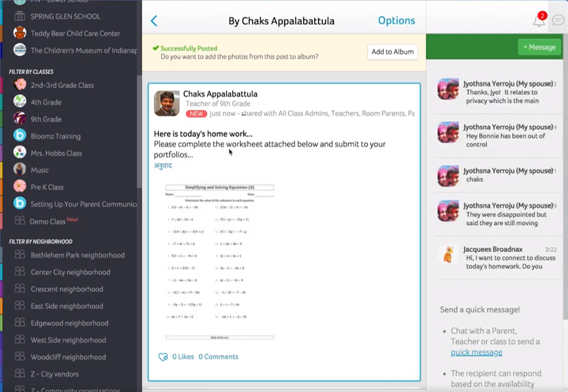Click the Add to Album button
Screen dimensions: 568x392
[392, 52]
